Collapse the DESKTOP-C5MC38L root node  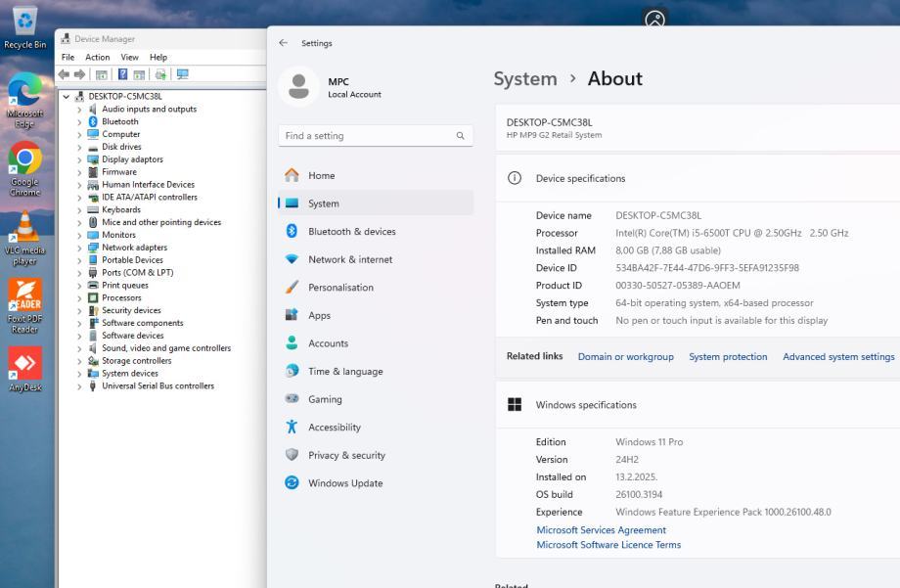(67, 97)
